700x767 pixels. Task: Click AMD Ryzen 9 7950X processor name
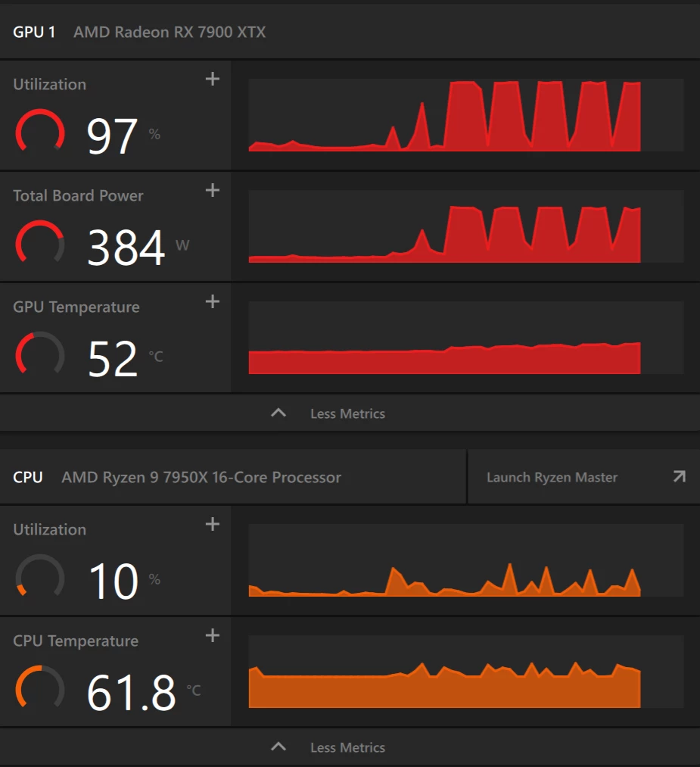click(x=201, y=478)
